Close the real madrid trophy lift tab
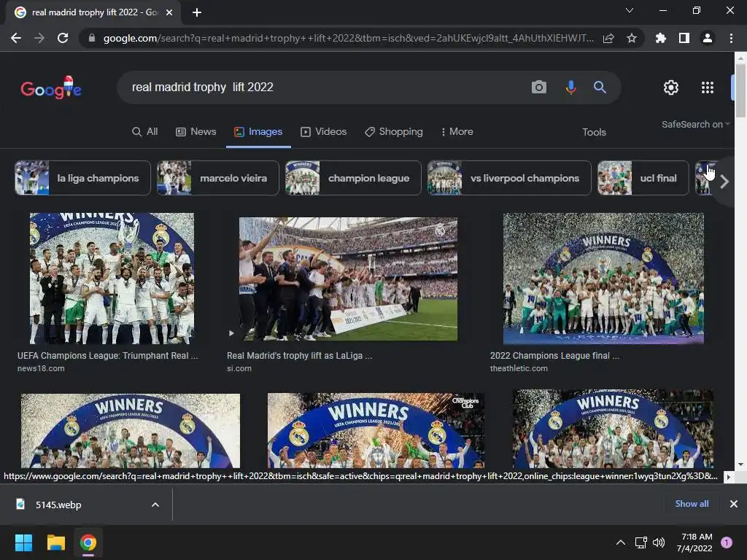This screenshot has height=560, width=747. [x=169, y=12]
